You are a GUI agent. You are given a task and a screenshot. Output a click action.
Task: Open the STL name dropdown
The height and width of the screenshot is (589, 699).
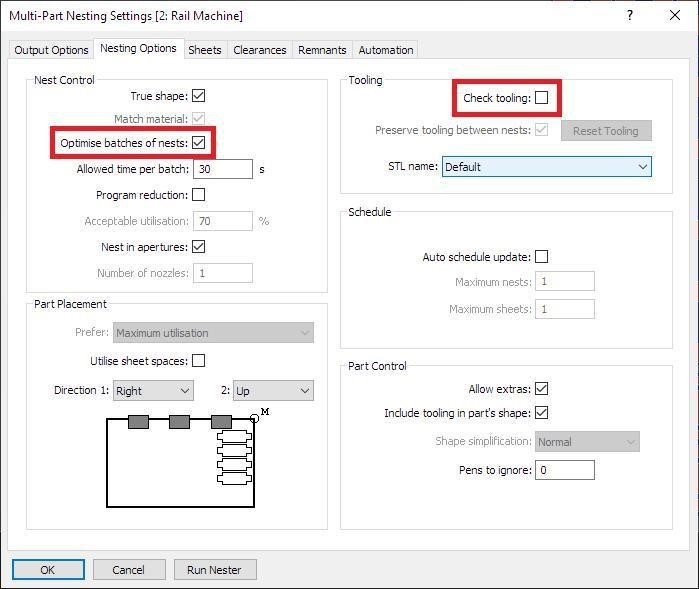point(546,167)
